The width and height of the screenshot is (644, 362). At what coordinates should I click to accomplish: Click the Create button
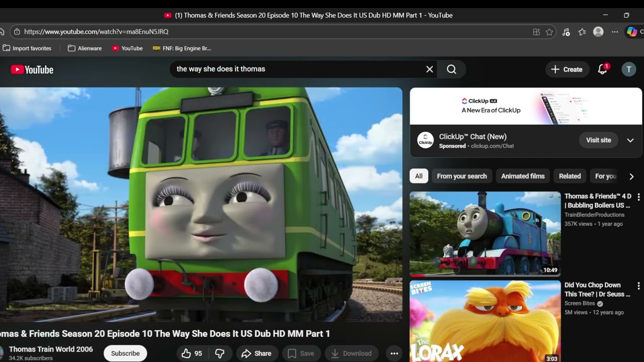point(567,69)
